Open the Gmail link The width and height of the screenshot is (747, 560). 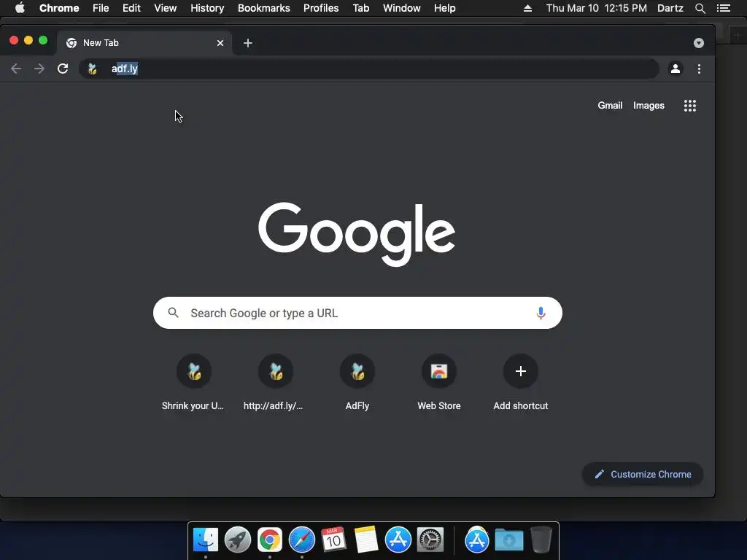pos(610,105)
